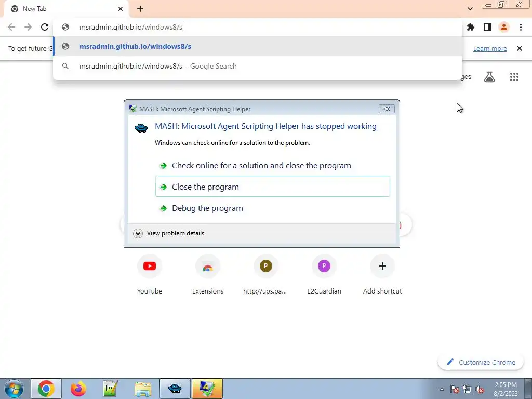This screenshot has height=399, width=532.
Task: Toggle the Chrome side panel icon
Action: click(487, 27)
